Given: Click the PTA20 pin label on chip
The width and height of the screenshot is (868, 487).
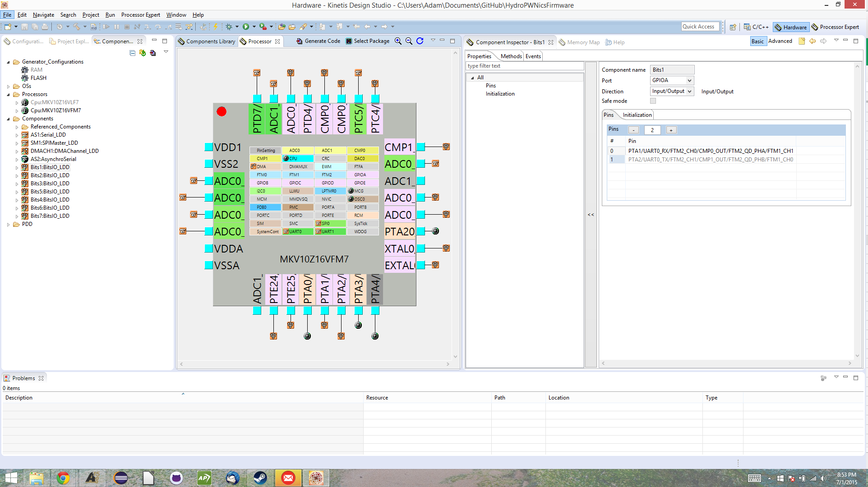Looking at the screenshot, I should 399,232.
